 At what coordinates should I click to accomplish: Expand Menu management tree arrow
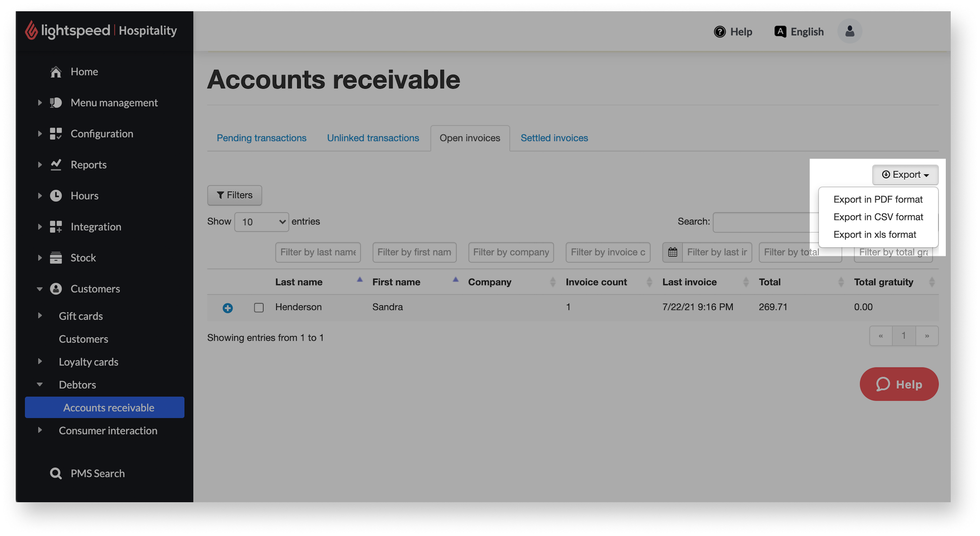coord(40,103)
